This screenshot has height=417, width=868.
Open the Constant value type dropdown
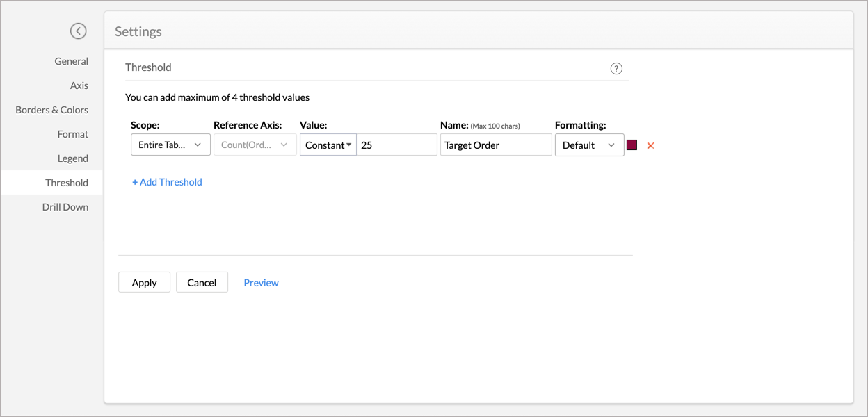328,145
